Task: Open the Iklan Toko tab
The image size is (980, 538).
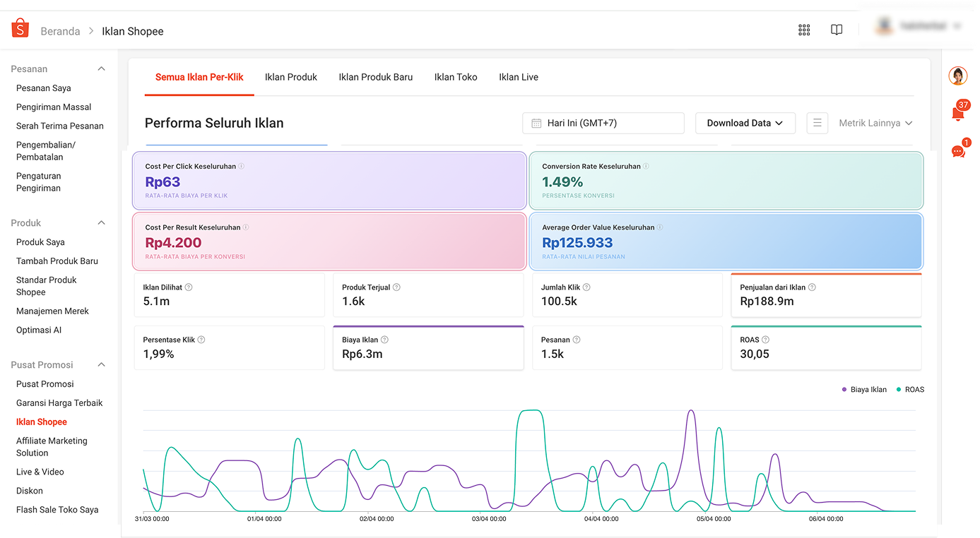Action: click(x=456, y=76)
